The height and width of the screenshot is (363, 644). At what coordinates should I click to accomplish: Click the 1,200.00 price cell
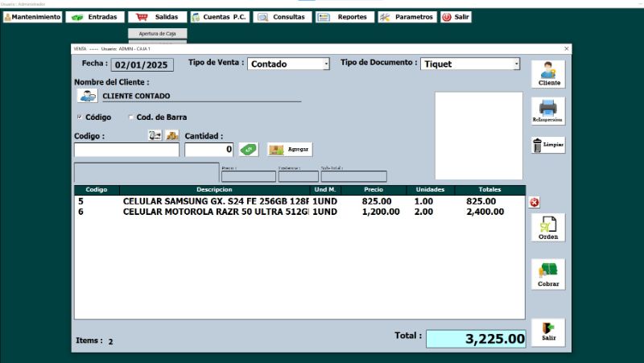pos(381,212)
